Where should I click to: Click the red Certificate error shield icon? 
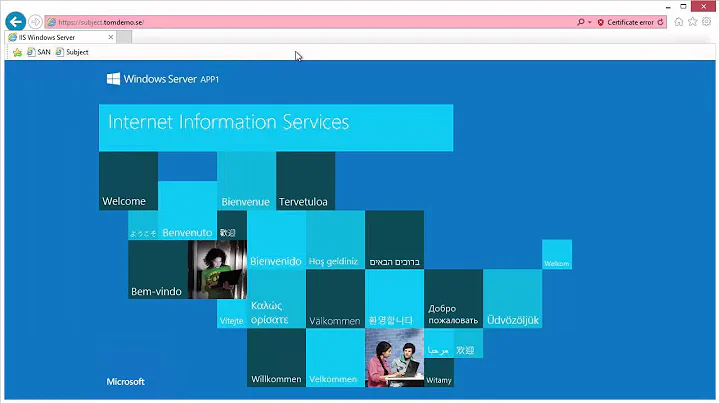click(601, 22)
